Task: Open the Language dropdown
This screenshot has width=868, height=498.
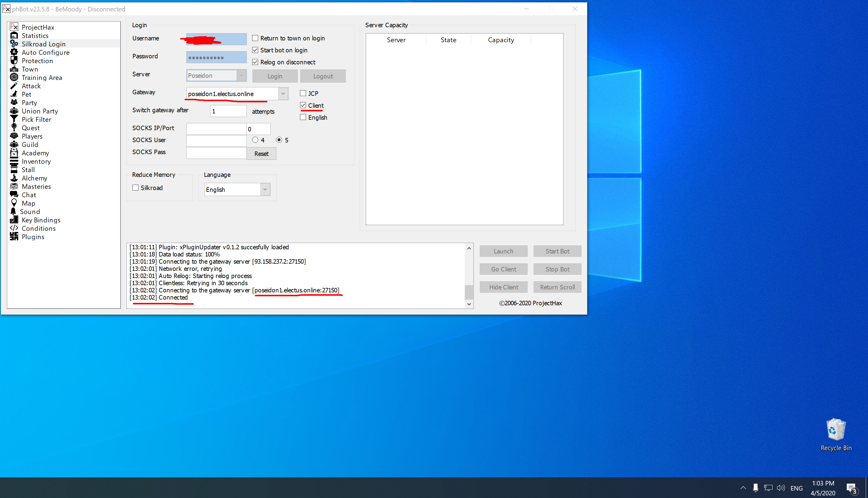Action: (x=265, y=189)
